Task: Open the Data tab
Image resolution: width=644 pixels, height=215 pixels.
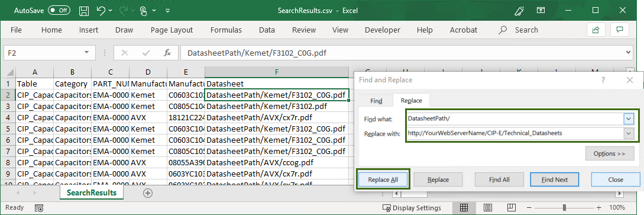Action: [x=267, y=30]
